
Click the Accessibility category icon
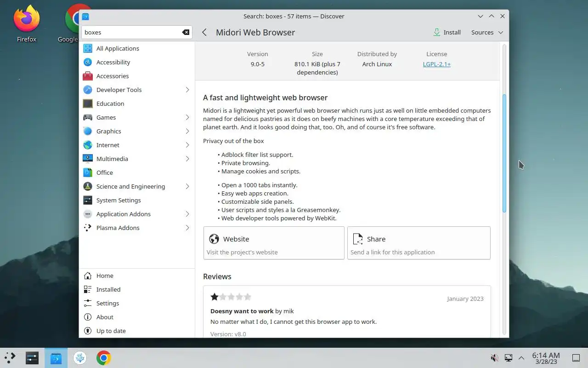pos(88,62)
